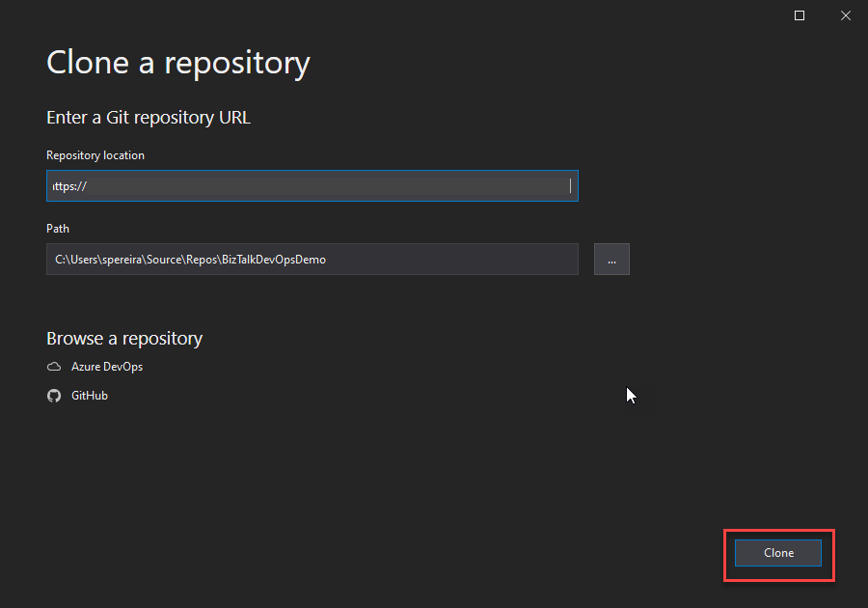The image size is (868, 608).
Task: Click the Clone a repository title
Action: [178, 63]
